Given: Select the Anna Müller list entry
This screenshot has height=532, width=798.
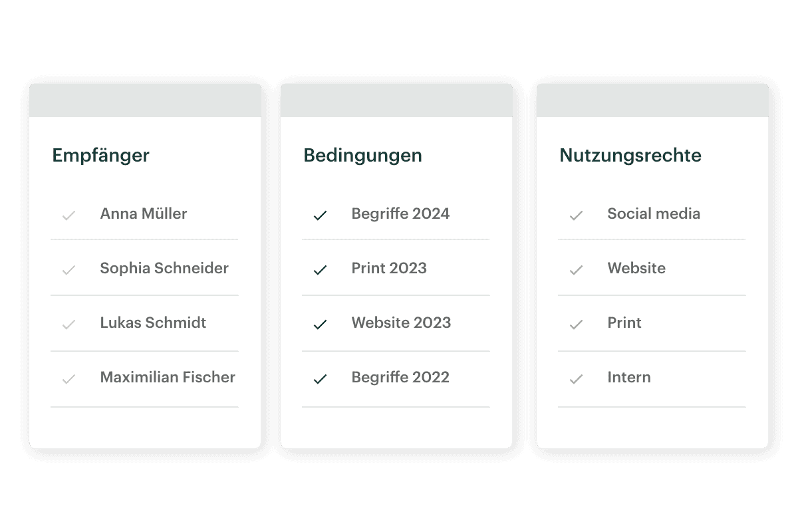Looking at the screenshot, I should click(x=144, y=213).
